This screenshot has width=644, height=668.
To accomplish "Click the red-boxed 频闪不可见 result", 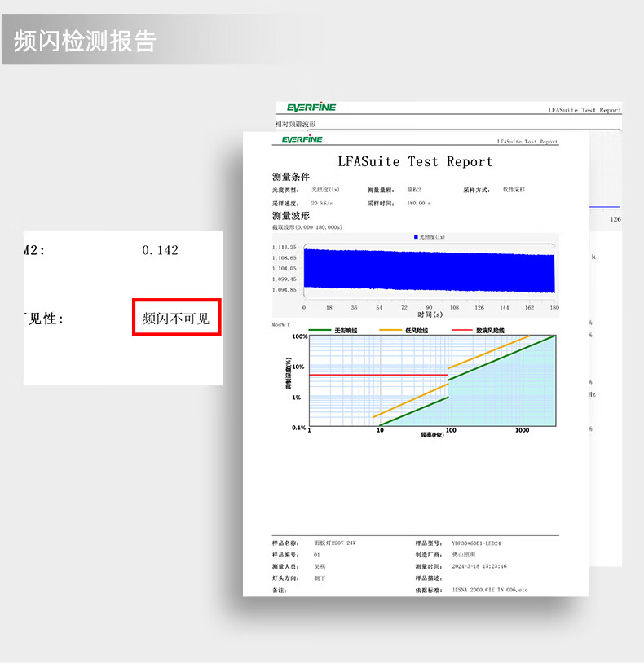I will click(x=176, y=319).
